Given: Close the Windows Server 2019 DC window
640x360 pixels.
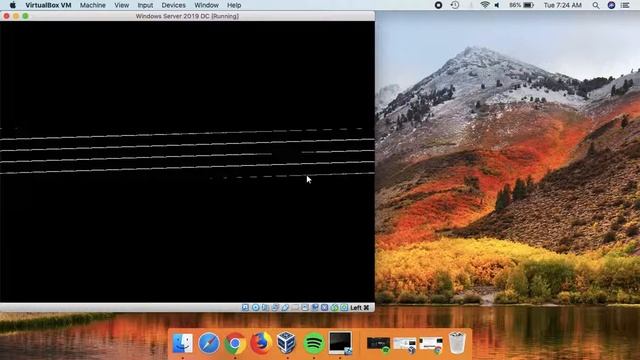Looking at the screenshot, I should [x=7, y=16].
